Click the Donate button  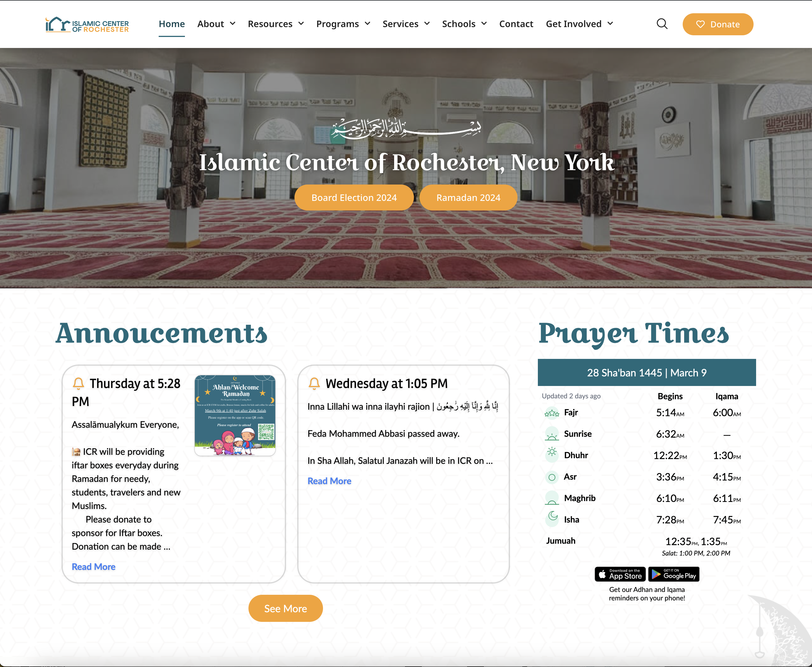click(717, 24)
